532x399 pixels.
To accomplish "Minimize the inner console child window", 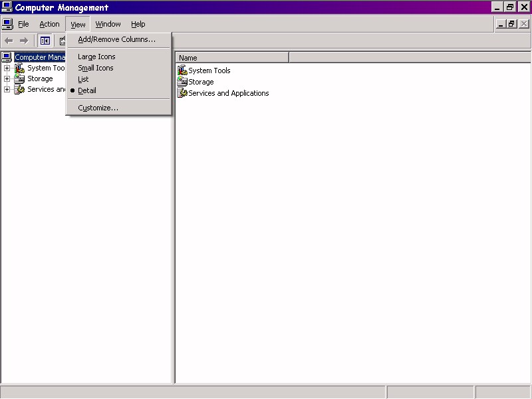I will pos(501,24).
